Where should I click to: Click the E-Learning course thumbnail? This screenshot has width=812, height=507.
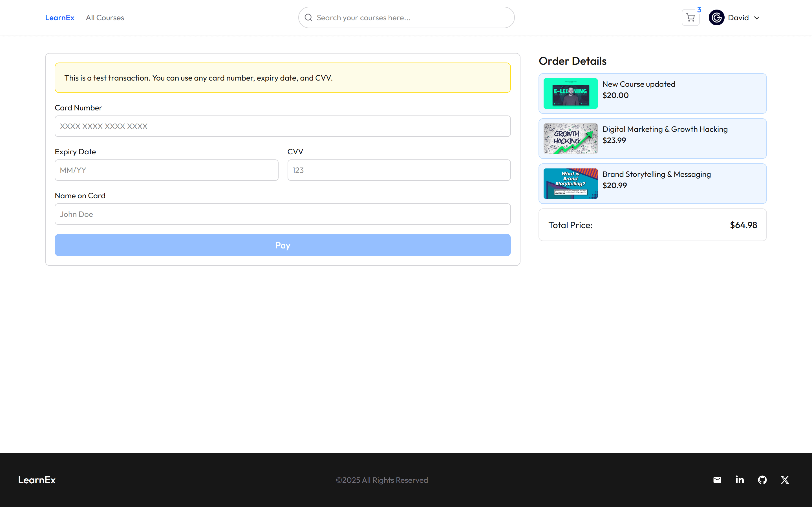coord(570,93)
